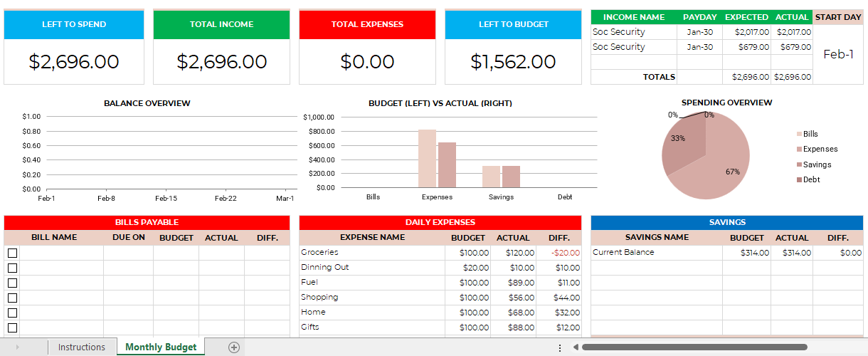The image size is (868, 356).
Task: Click the Expenses budget bar in chart
Action: click(427, 159)
